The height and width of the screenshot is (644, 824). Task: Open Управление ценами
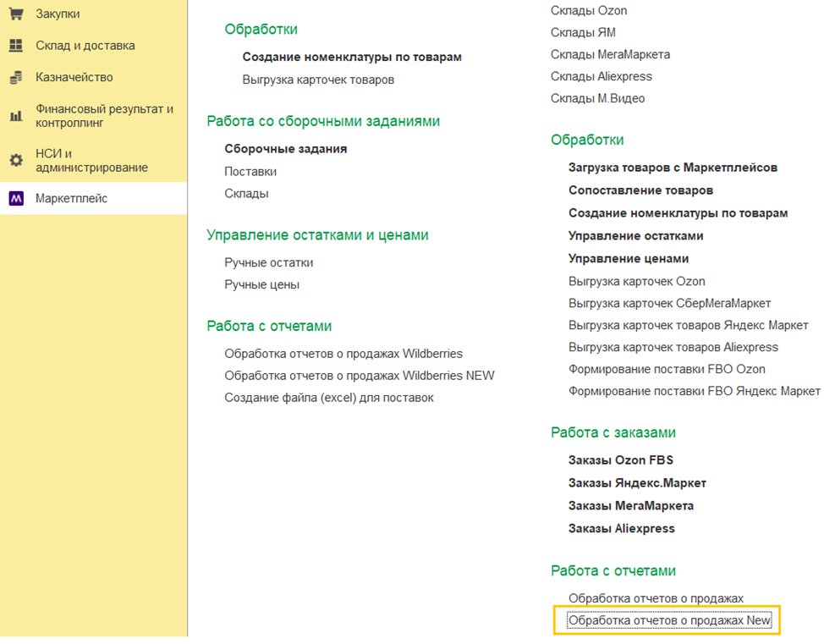[x=629, y=259]
